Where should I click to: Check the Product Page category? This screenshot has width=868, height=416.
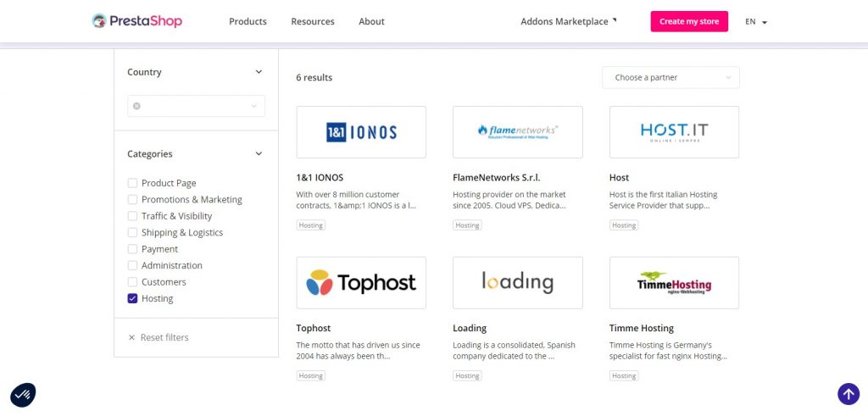[132, 183]
